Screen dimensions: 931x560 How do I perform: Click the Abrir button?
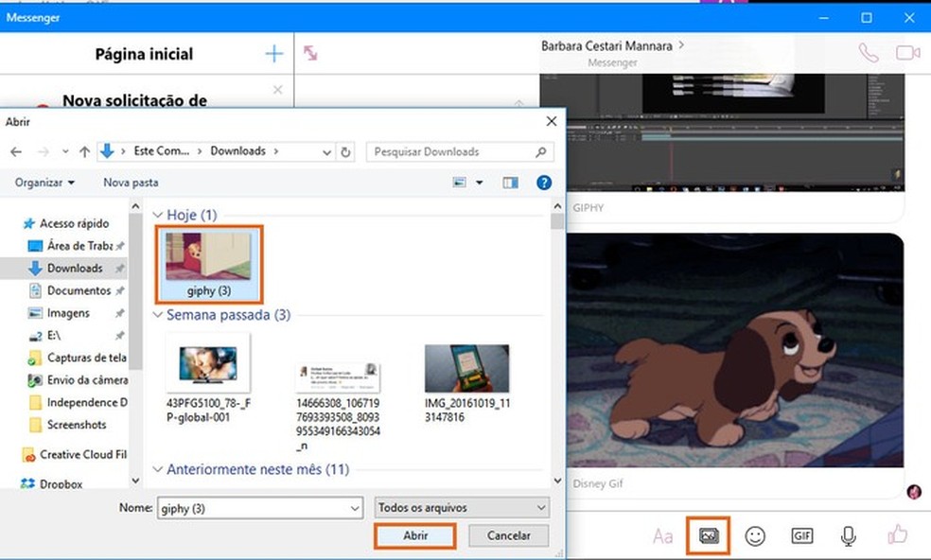[415, 535]
